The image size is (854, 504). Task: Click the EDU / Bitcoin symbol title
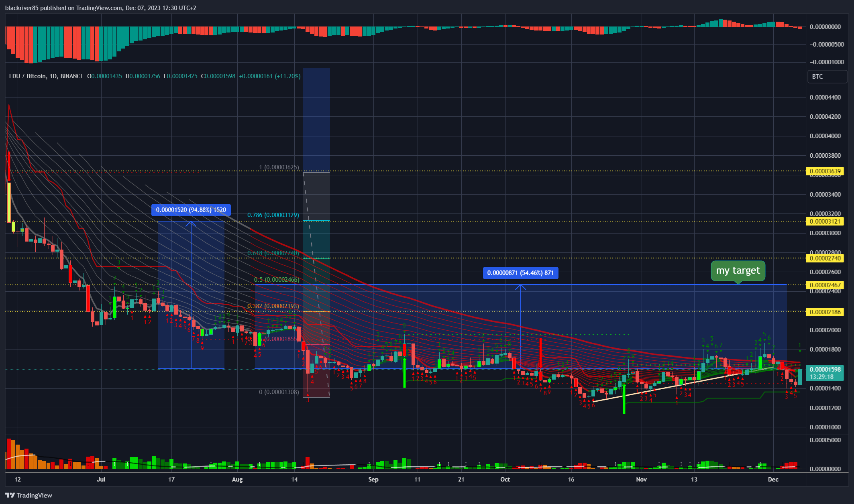46,76
